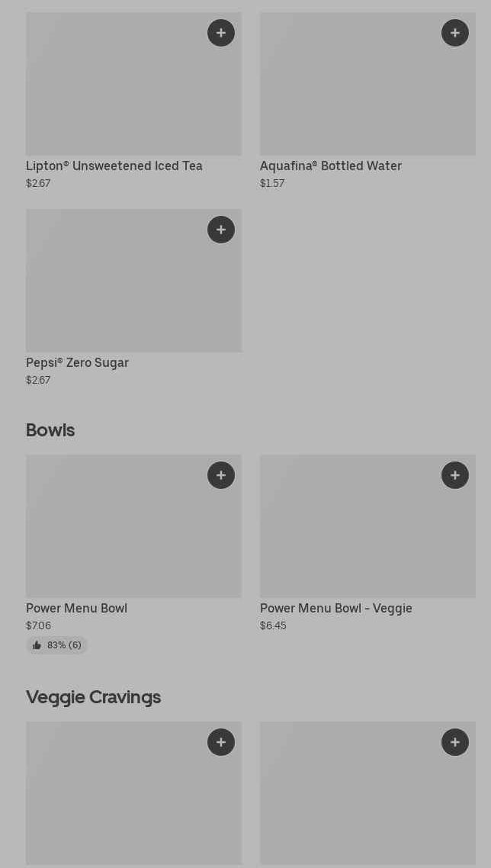Click the Power Menu Bowl title

pos(76,609)
